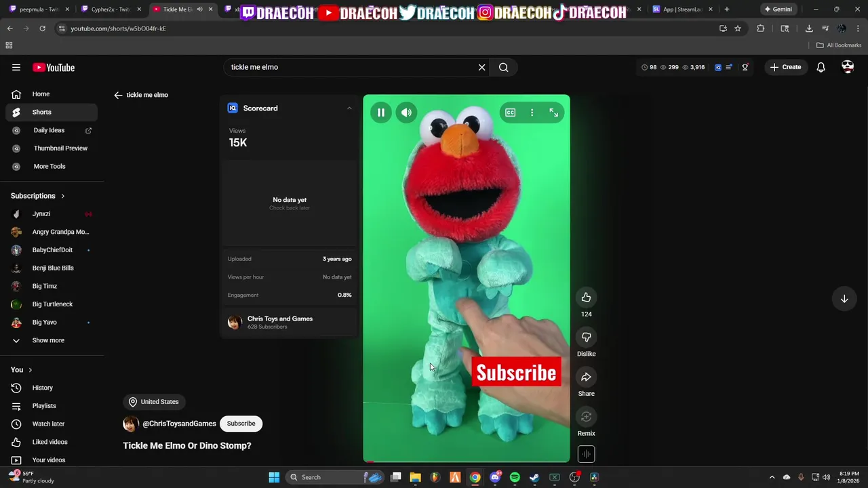This screenshot has width=868, height=488.
Task: Open the short's three-dot options menu
Action: tap(532, 113)
